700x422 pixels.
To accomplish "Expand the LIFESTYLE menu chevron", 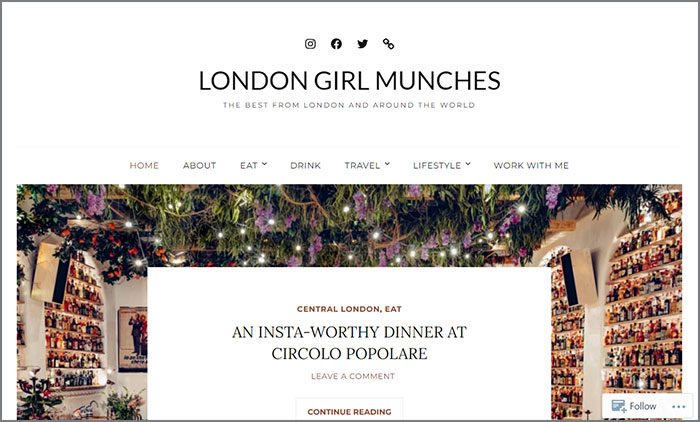I will point(468,164).
